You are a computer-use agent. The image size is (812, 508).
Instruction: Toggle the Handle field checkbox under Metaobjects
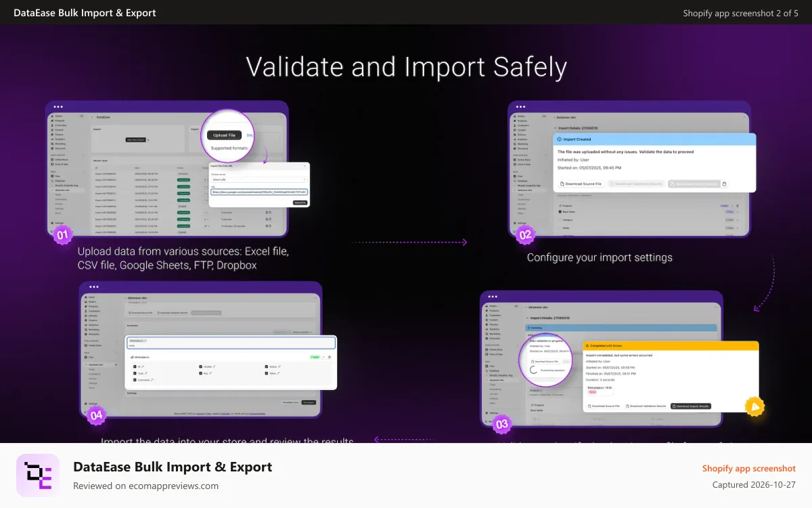tap(200, 366)
